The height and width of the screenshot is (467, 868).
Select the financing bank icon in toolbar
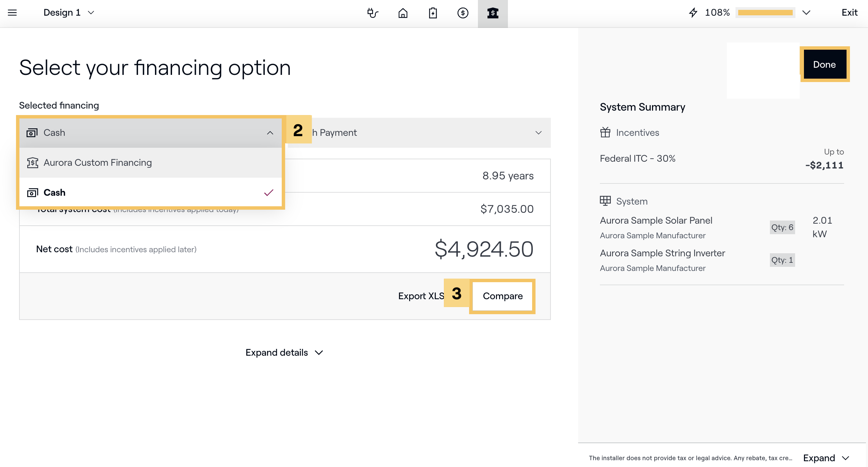[493, 13]
